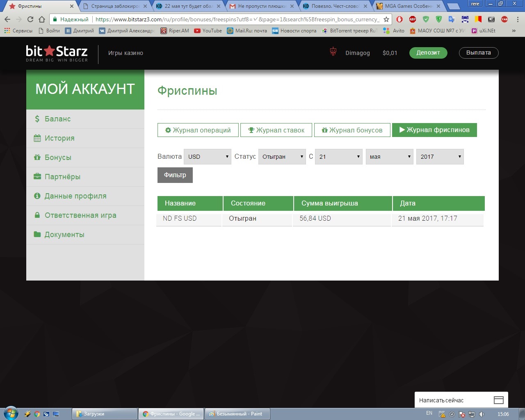Viewport: 525px width, 420px height.
Task: Open Партнёры in the account sidebar
Action: pyautogui.click(x=85, y=177)
